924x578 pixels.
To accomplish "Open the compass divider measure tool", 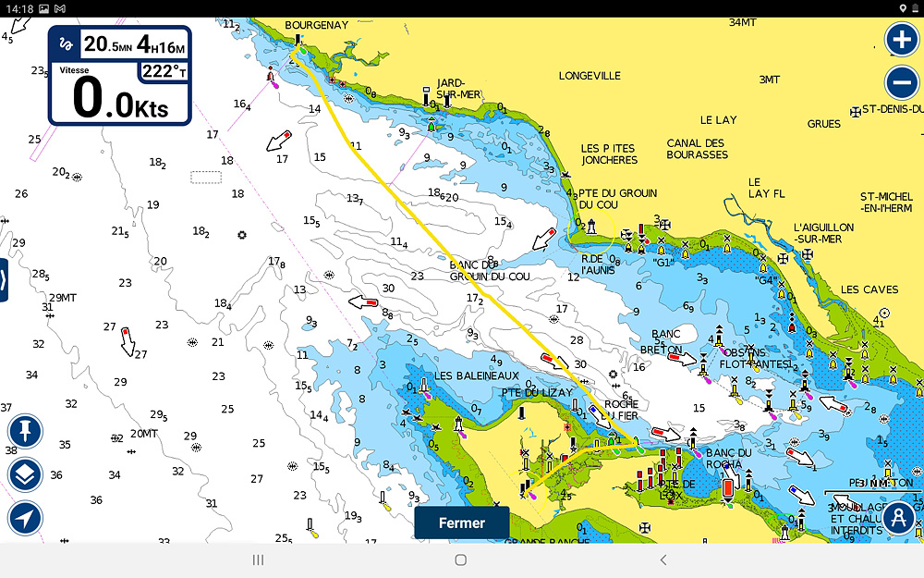I will click(x=898, y=518).
